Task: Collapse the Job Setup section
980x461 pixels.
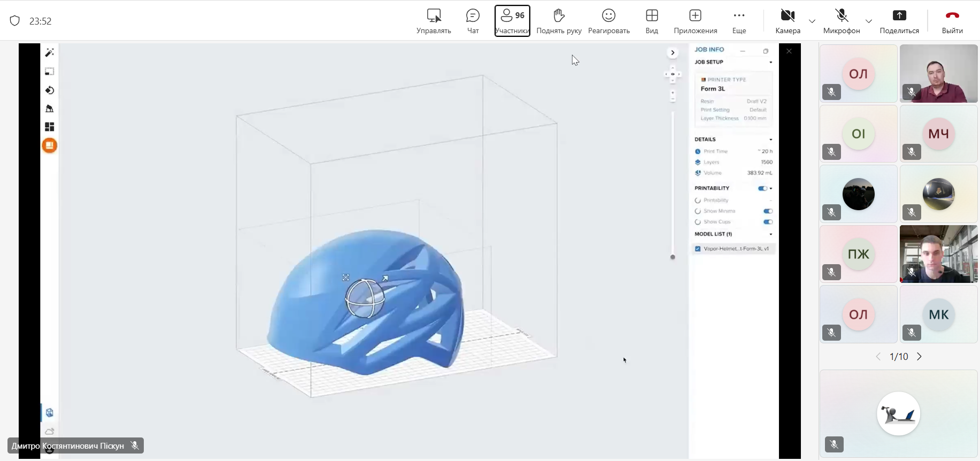Action: pyautogui.click(x=770, y=63)
